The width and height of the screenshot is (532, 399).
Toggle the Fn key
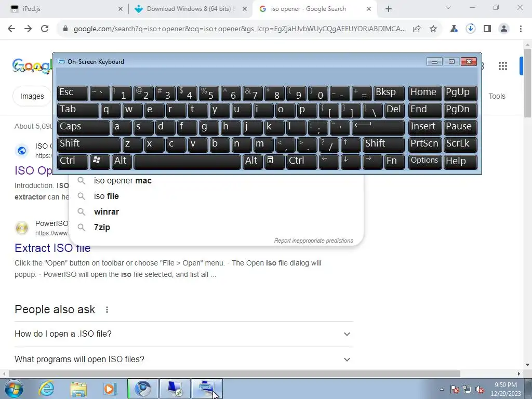(394, 162)
